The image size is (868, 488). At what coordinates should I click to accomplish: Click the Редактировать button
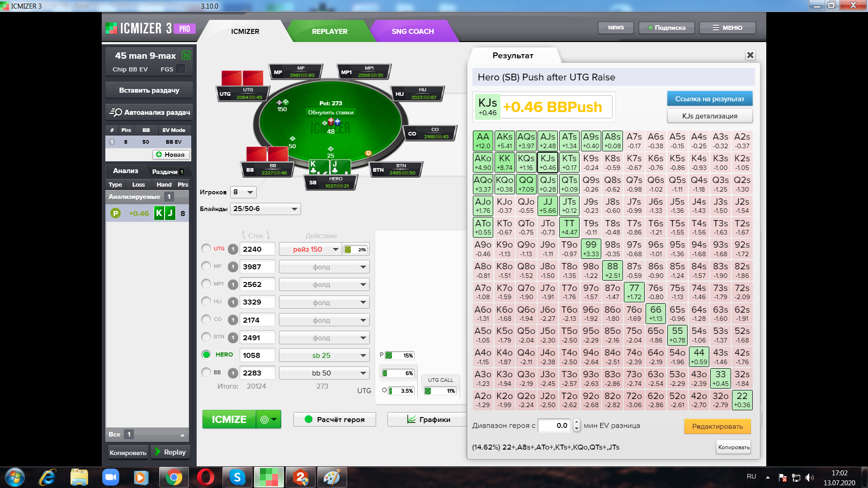pyautogui.click(x=717, y=427)
